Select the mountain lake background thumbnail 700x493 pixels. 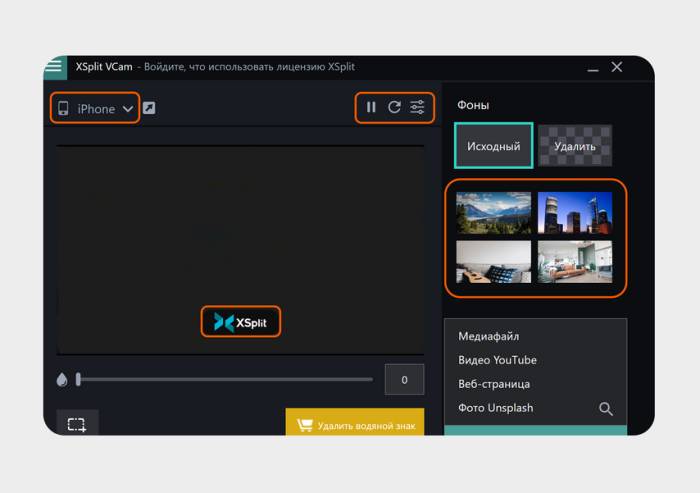click(493, 212)
